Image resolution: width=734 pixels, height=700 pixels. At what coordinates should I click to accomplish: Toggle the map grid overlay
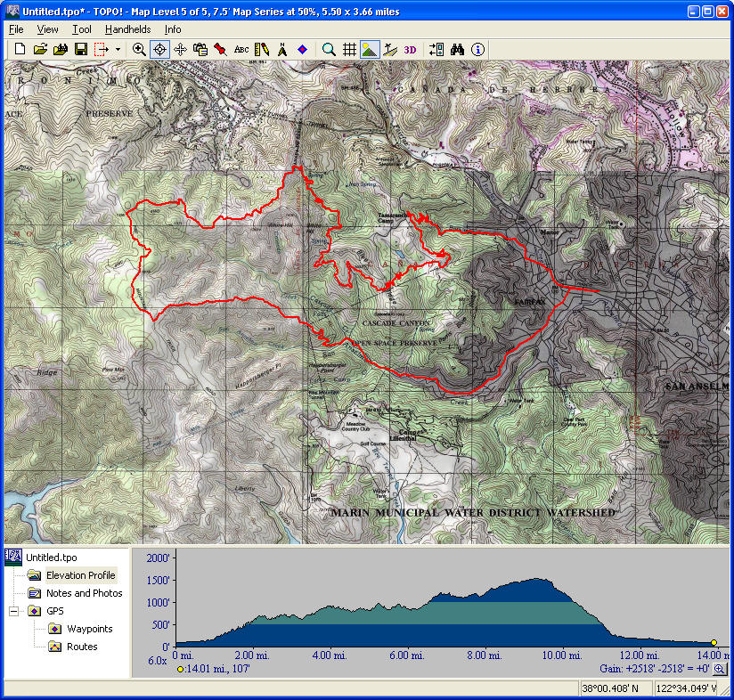coord(350,50)
